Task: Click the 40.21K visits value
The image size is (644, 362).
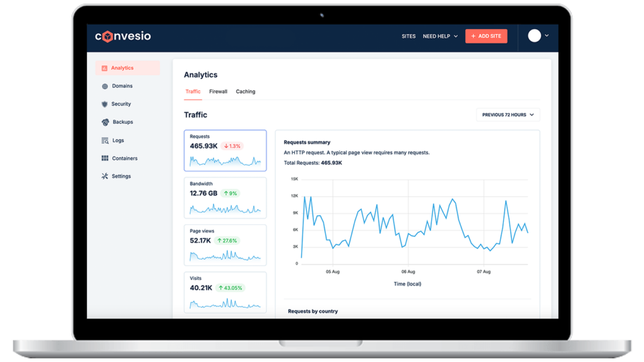Action: coord(201,288)
